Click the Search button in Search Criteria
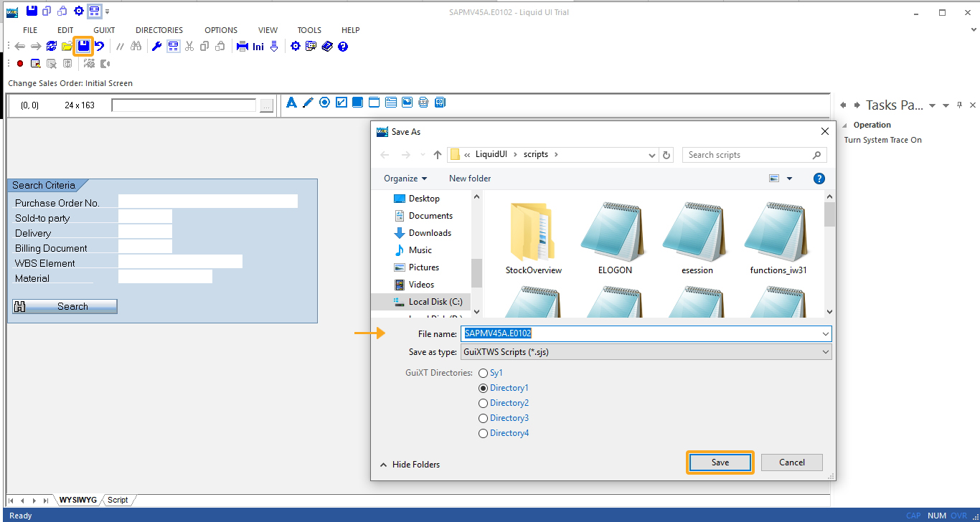980x522 pixels. [x=65, y=306]
